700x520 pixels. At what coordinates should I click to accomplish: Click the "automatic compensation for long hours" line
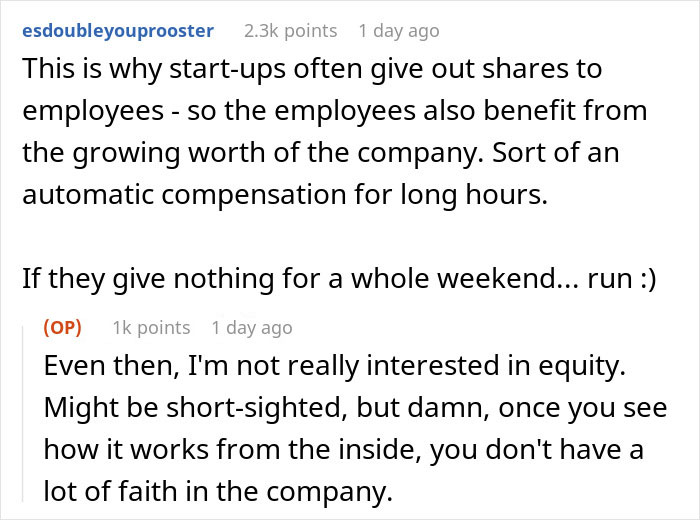283,194
